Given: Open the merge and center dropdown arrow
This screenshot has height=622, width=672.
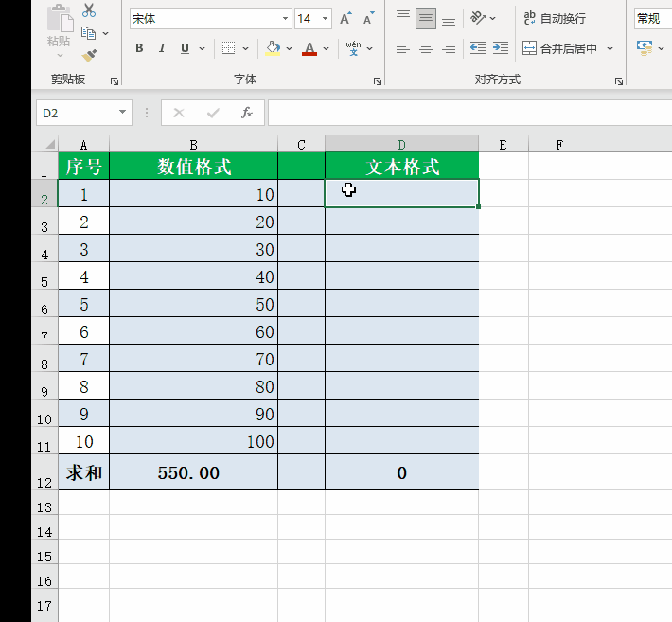Looking at the screenshot, I should [610, 49].
